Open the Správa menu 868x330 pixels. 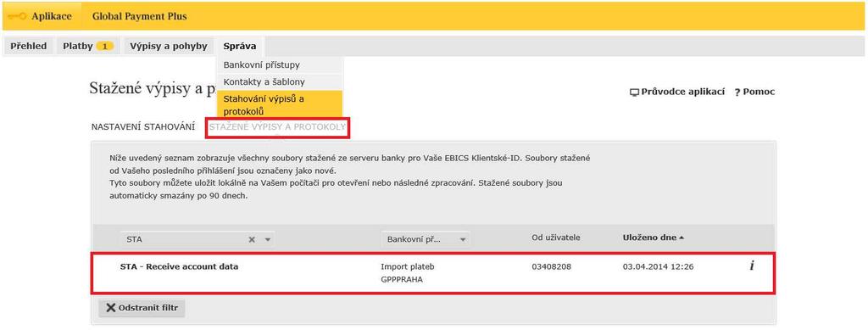[x=240, y=47]
